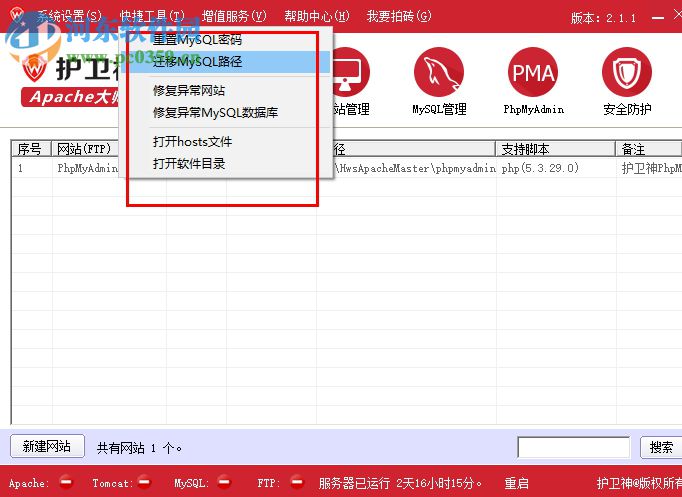Open the 帮助中心(H) menu
Screen dimensions: 682x497
pyautogui.click(x=317, y=17)
